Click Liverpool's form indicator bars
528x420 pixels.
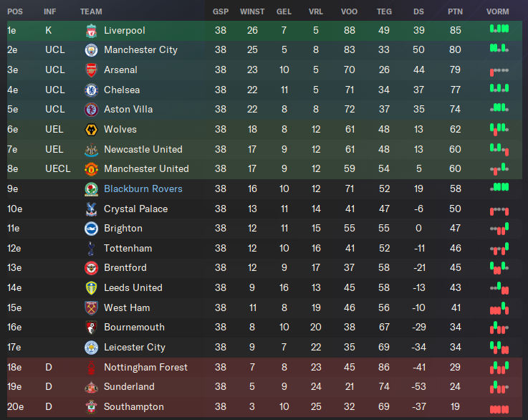(x=499, y=29)
